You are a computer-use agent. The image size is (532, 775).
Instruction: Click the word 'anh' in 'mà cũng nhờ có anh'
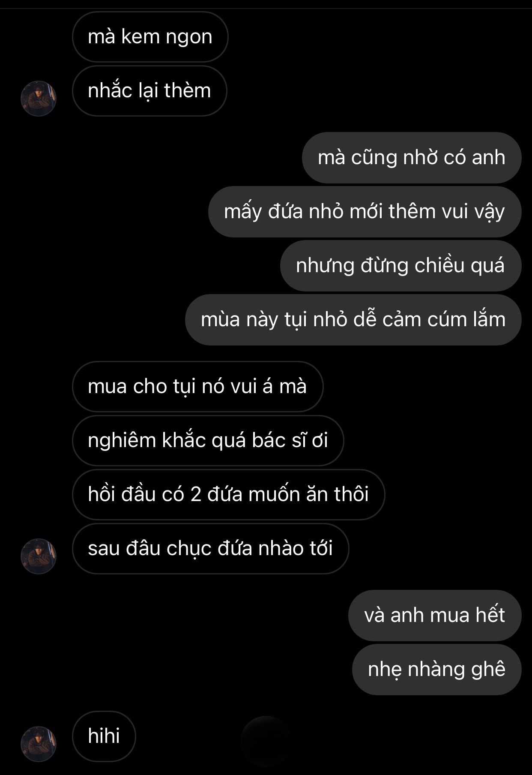point(488,158)
